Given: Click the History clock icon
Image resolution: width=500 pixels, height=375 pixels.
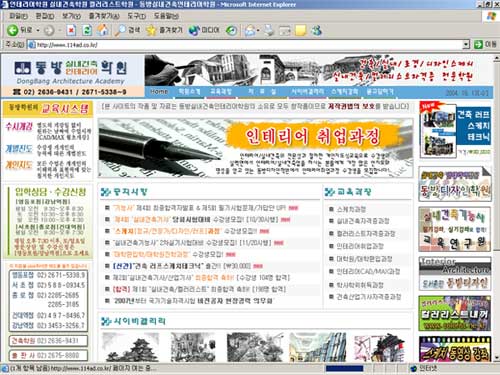Looking at the screenshot, I should coord(231,31).
